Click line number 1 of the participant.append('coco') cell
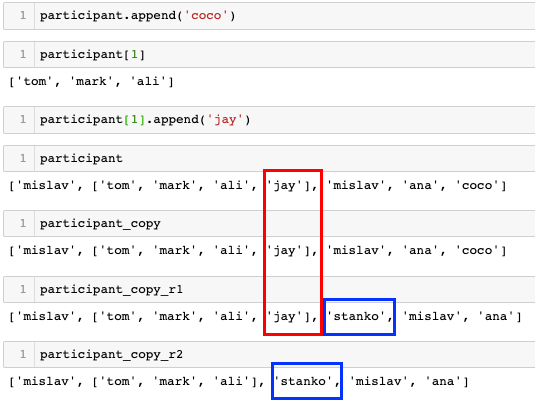Screen dimensions: 535x402 (23, 15)
